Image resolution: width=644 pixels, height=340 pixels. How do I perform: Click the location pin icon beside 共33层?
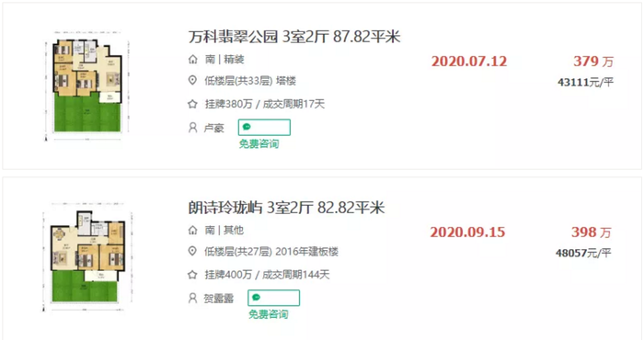click(192, 80)
